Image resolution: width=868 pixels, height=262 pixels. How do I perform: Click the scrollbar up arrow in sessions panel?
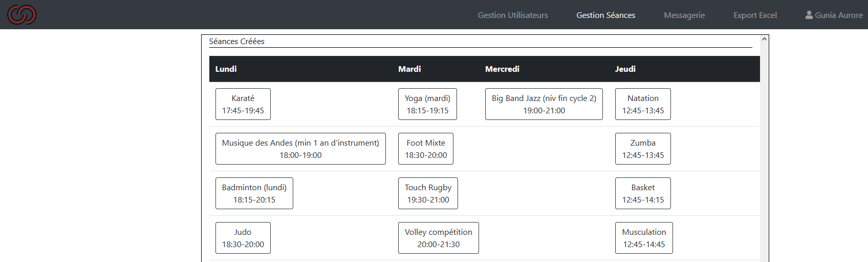click(x=764, y=39)
